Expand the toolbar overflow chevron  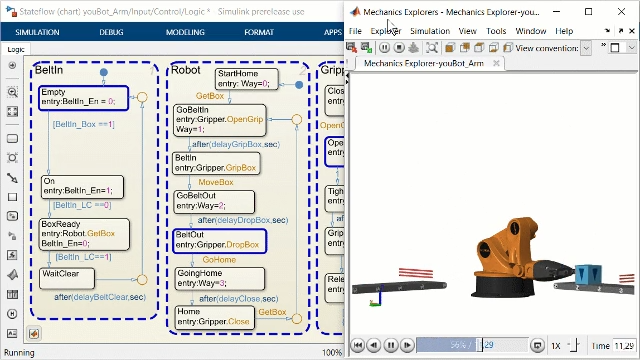(603, 45)
